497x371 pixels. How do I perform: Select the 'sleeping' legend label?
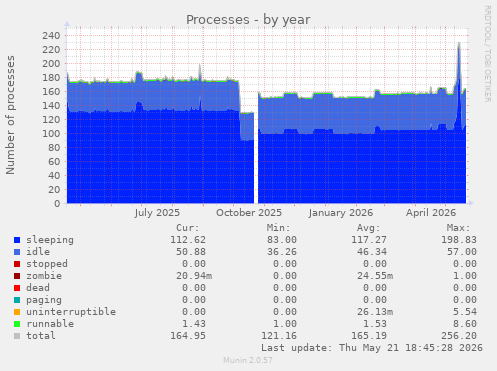coord(50,240)
